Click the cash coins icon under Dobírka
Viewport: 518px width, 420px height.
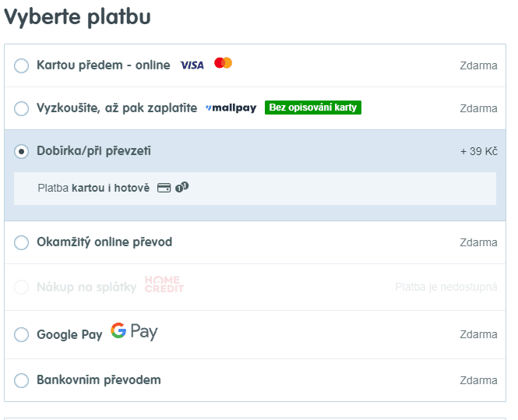182,188
